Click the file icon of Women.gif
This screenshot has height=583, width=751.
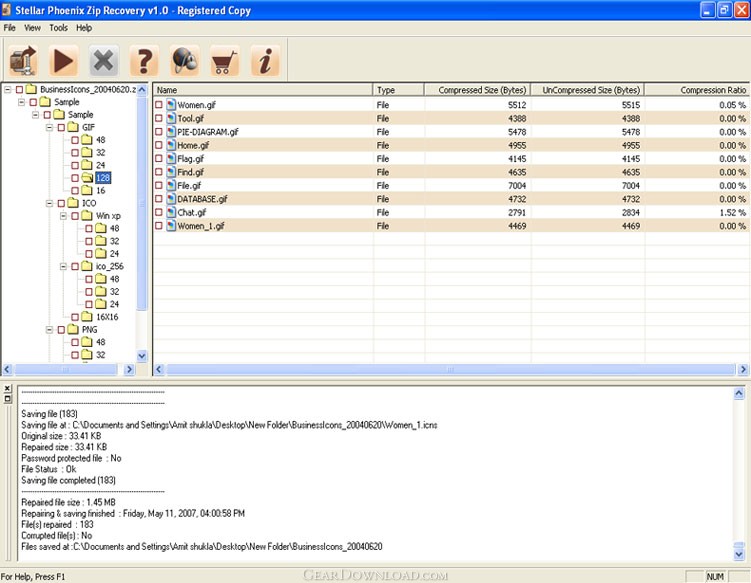tap(171, 104)
